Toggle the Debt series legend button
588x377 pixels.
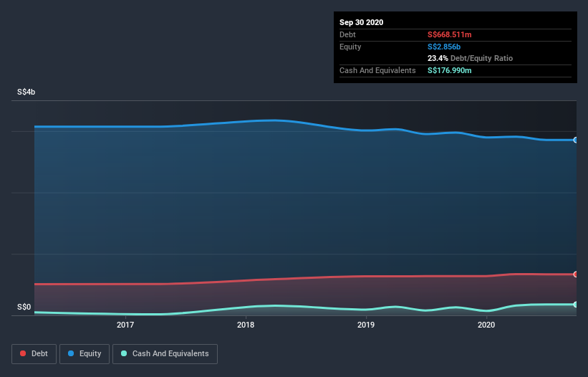coord(34,354)
